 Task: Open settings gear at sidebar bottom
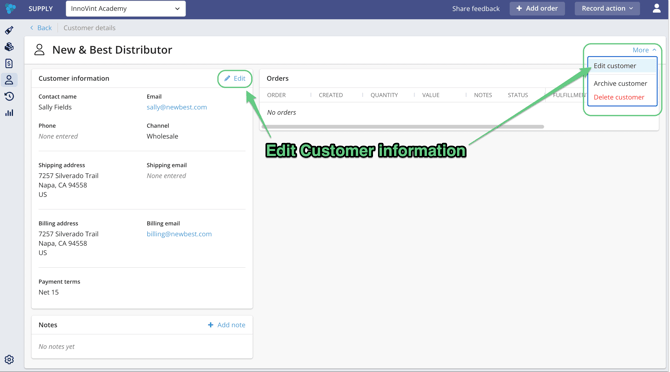point(9,360)
